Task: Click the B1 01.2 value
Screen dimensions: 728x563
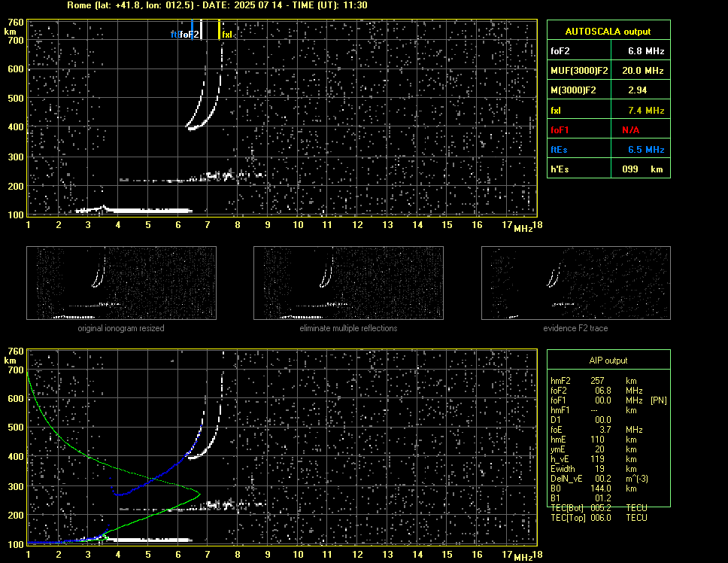Action: coord(602,498)
